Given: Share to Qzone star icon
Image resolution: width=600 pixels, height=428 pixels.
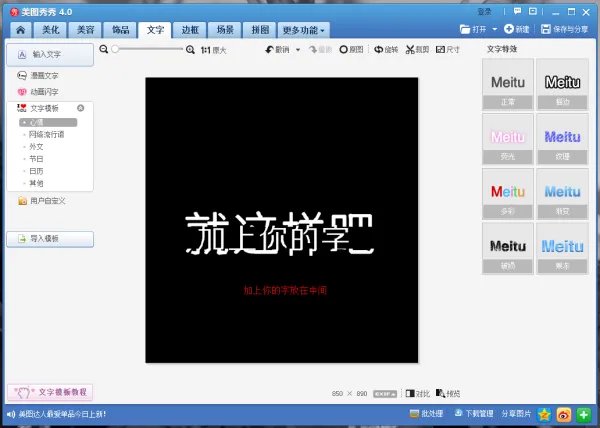Looking at the screenshot, I should pyautogui.click(x=544, y=414).
